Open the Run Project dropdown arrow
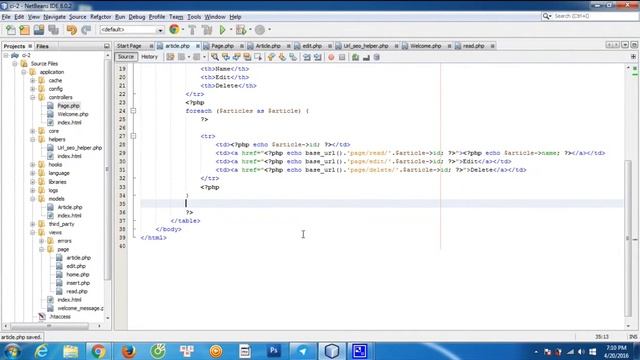 (231, 30)
